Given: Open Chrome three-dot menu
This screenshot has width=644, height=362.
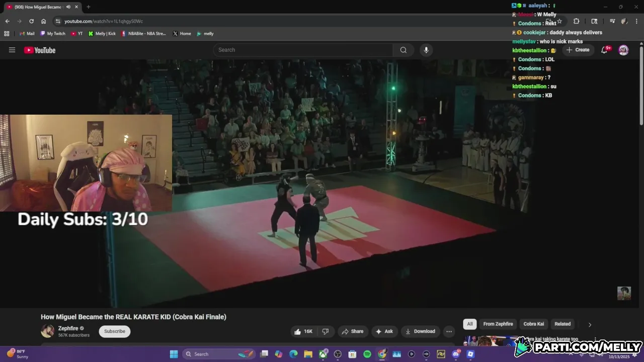Looking at the screenshot, I should click(637, 21).
